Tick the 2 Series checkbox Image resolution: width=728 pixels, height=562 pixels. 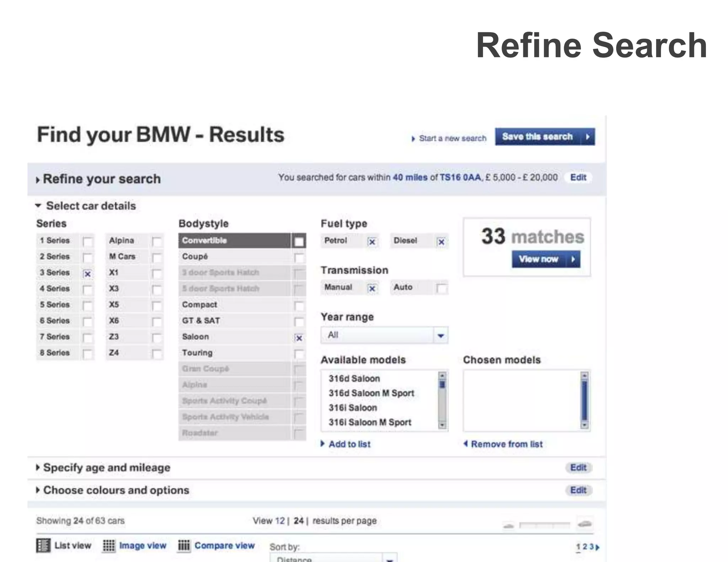click(x=87, y=258)
